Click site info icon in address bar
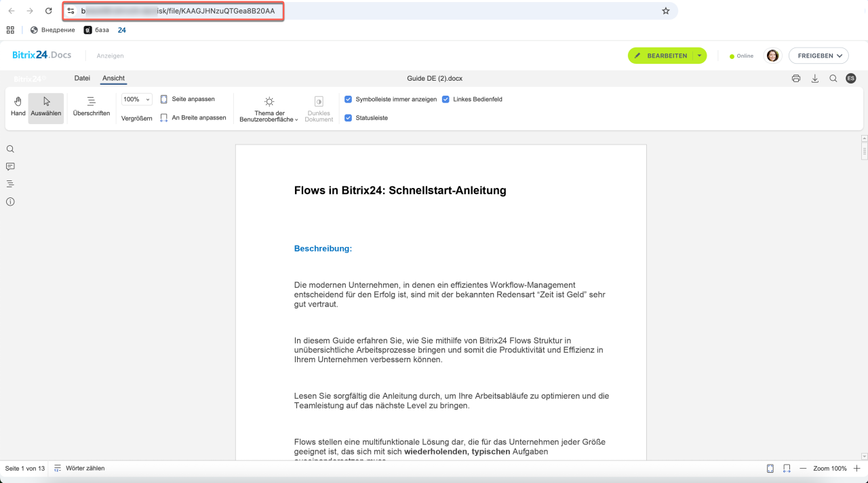Screen dimensions: 868x483 (71, 11)
